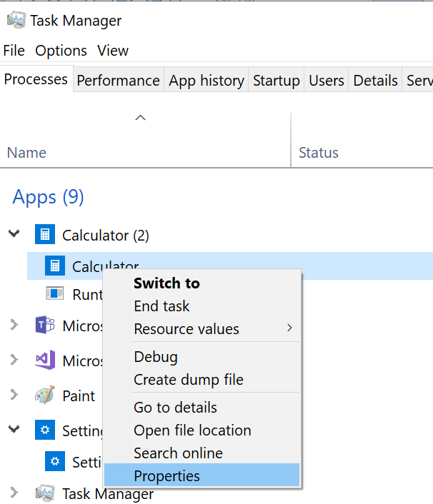Select the Calculator (2) row label
The image size is (433, 504).
pyautogui.click(x=106, y=236)
